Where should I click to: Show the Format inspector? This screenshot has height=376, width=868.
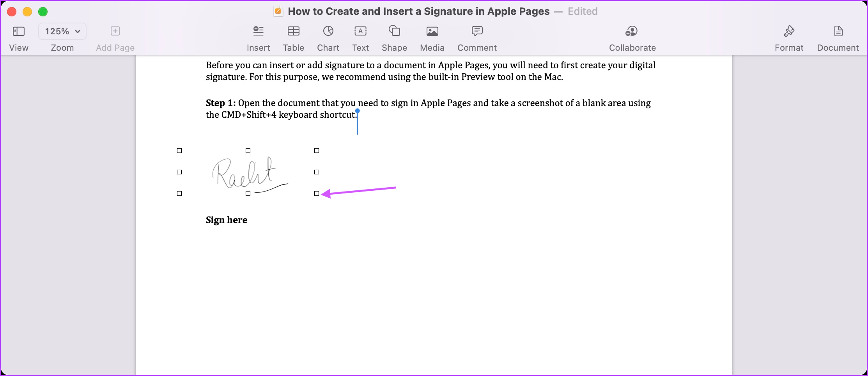[x=789, y=31]
